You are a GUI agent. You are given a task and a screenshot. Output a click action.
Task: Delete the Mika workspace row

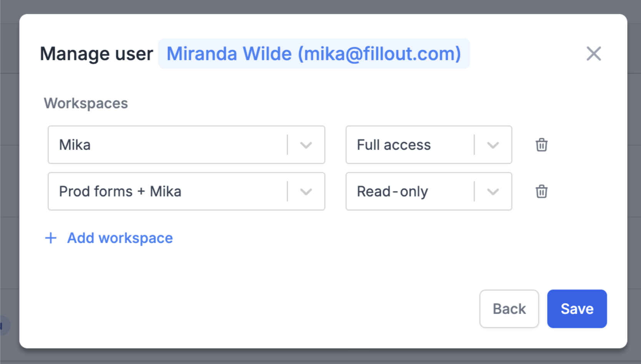click(541, 145)
